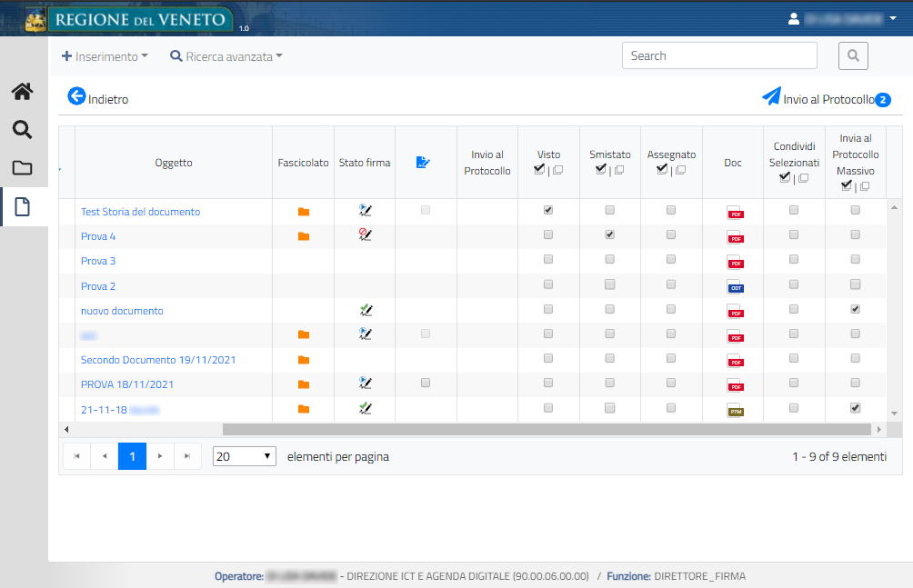The height and width of the screenshot is (588, 913).
Task: Click the signature status icon for Prova 4
Action: pyautogui.click(x=365, y=234)
